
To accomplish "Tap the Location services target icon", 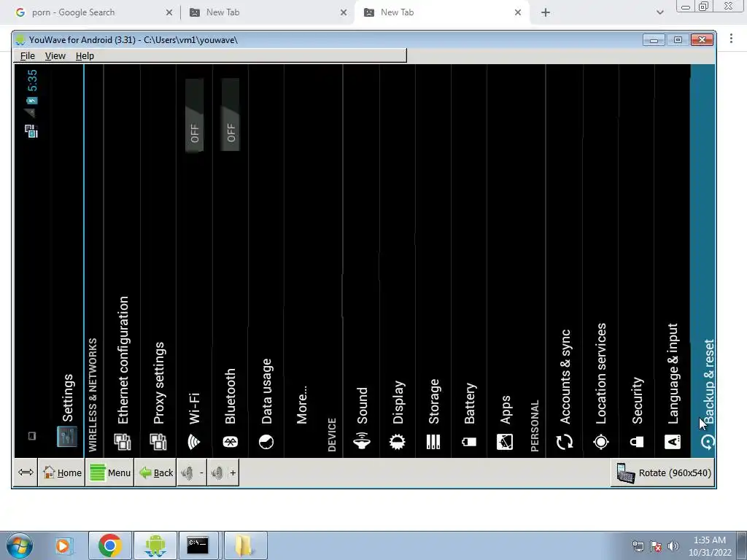I will [601, 442].
